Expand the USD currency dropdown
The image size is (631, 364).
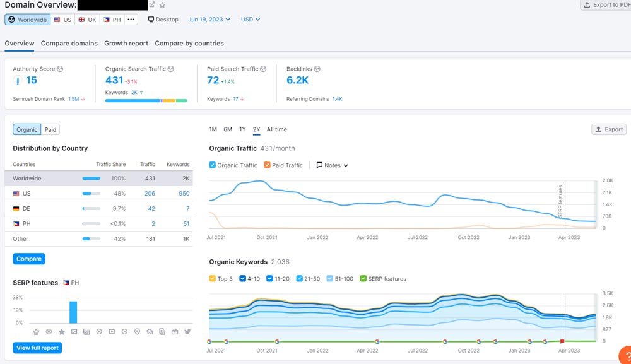tap(251, 20)
